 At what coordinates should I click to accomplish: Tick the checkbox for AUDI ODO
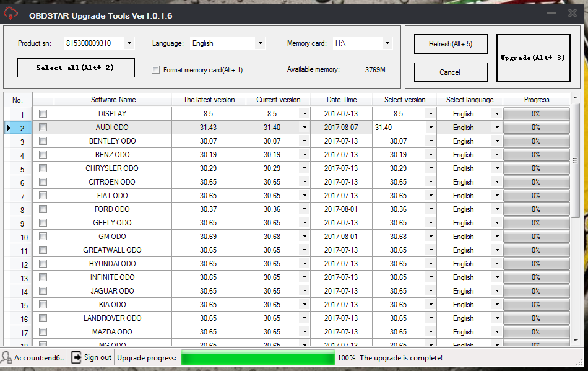point(43,128)
